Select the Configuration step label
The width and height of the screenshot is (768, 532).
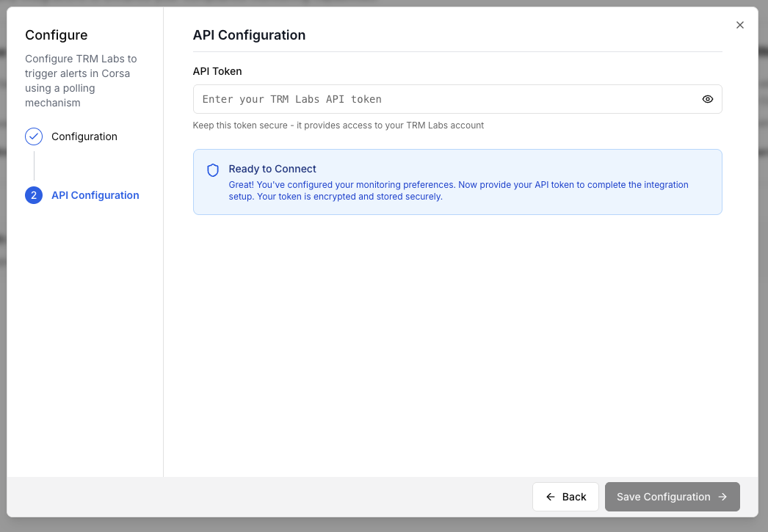[84, 136]
